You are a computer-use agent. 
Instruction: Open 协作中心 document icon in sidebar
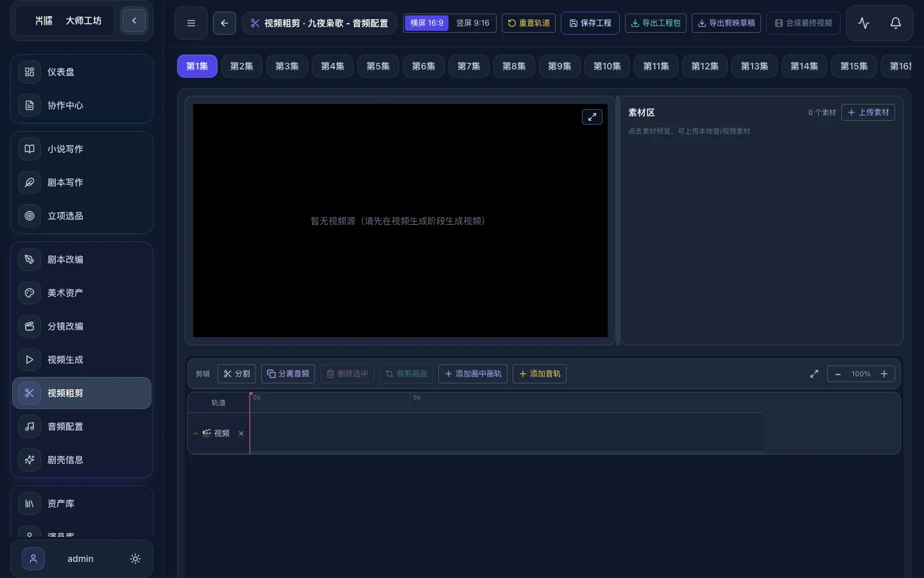30,105
